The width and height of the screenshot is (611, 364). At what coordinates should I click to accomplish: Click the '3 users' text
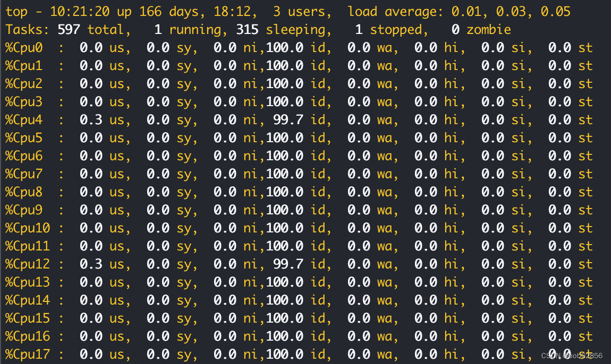[x=299, y=12]
